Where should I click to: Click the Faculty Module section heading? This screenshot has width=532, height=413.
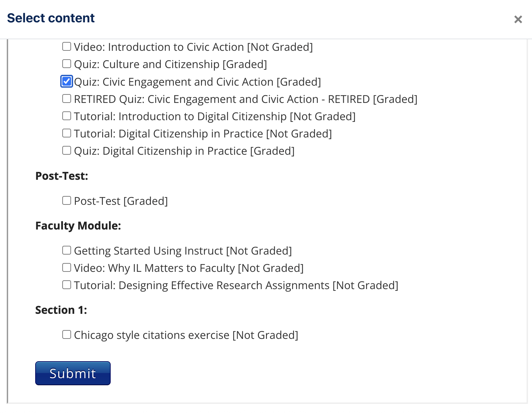[x=78, y=226]
